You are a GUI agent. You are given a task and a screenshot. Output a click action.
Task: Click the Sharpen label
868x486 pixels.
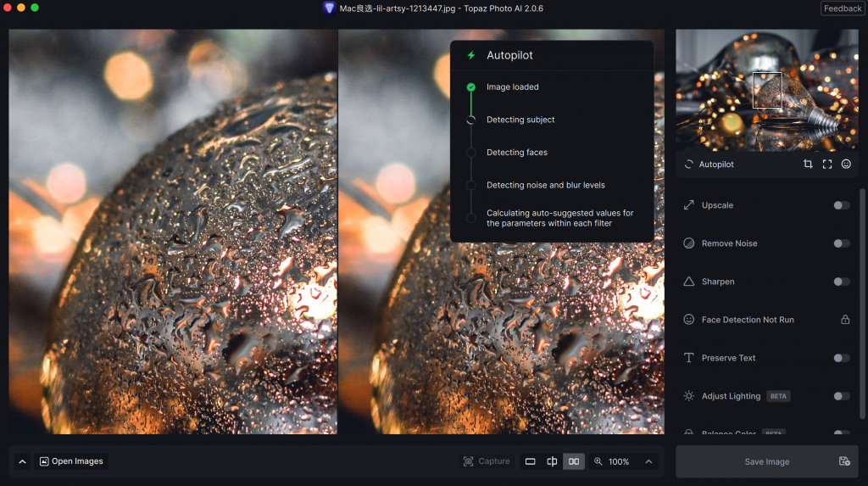point(718,282)
